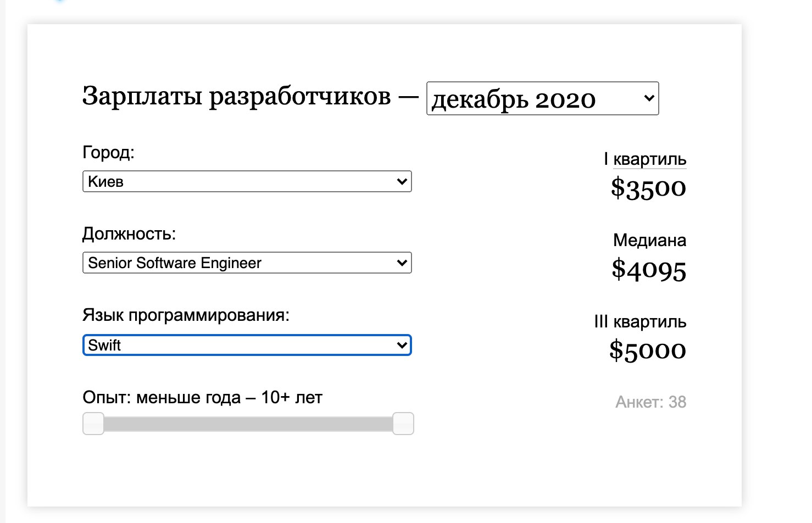Click the $3500 first quartile value
Image resolution: width=812 pixels, height=523 pixels.
pos(648,188)
